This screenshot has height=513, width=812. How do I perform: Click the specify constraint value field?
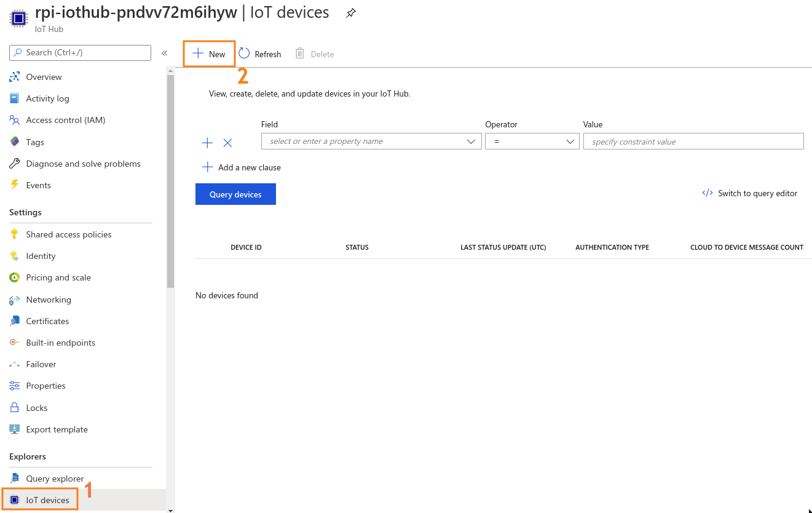pyautogui.click(x=693, y=141)
